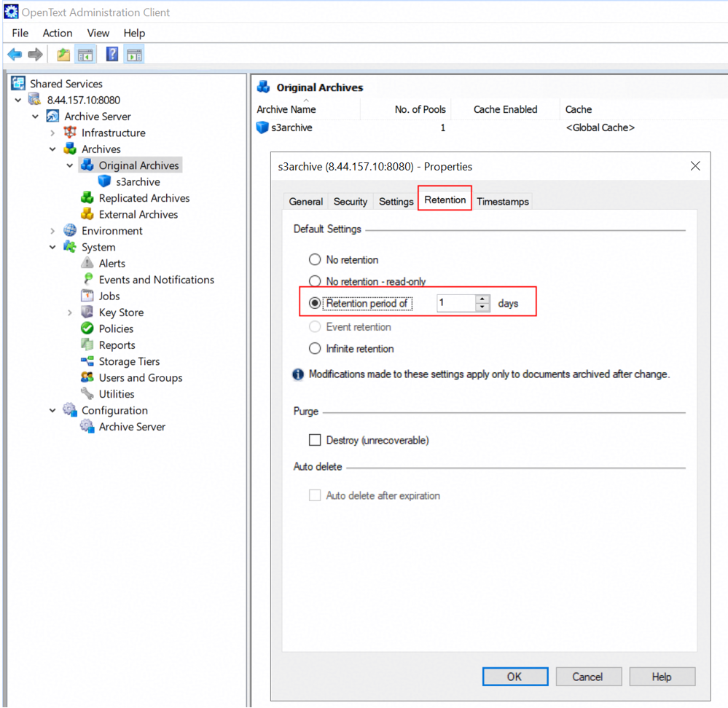Click the Key Store icon
This screenshot has height=708, width=728.
click(87, 312)
